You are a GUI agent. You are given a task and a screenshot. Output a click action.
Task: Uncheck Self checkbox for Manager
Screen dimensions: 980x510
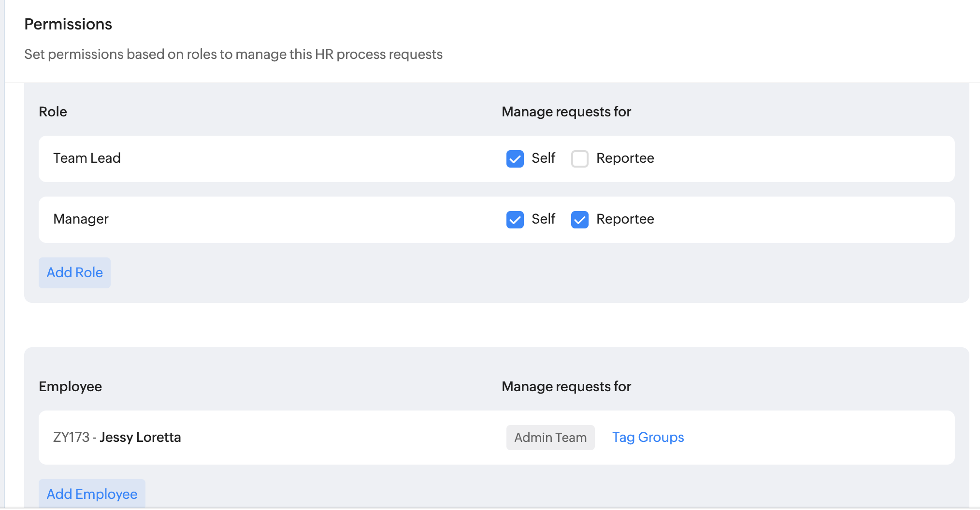click(515, 220)
